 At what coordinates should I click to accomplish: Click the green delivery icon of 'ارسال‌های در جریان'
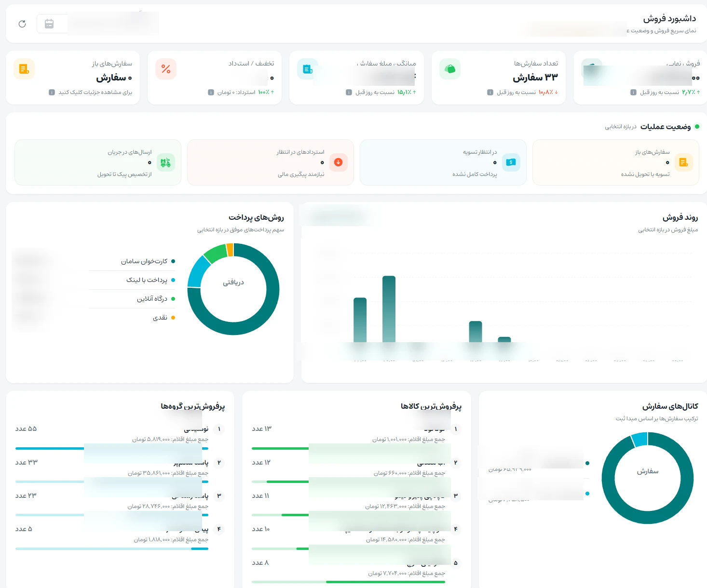166,162
